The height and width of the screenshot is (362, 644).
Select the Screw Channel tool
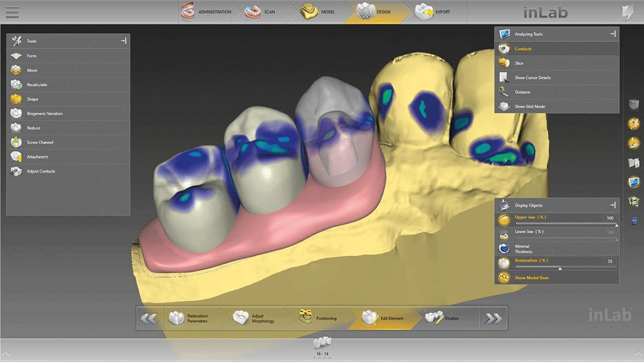coord(40,142)
